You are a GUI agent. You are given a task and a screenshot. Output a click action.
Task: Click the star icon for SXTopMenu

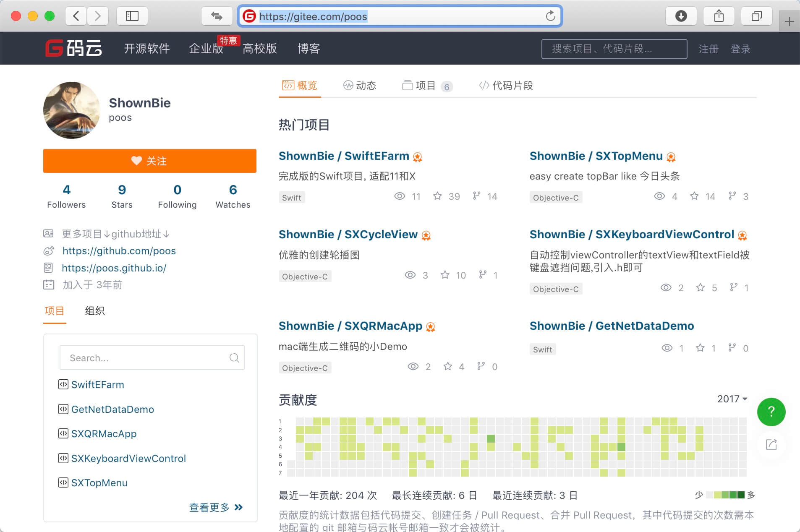point(694,196)
